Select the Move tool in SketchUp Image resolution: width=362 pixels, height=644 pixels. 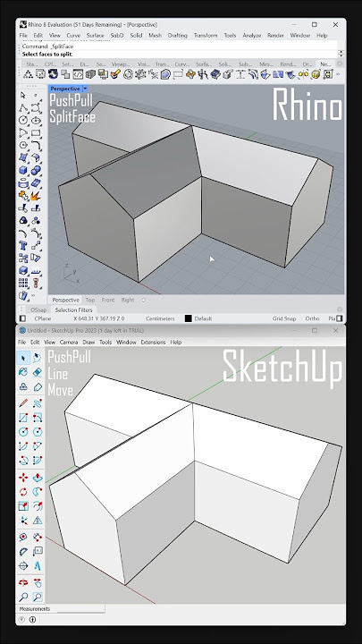(x=23, y=478)
